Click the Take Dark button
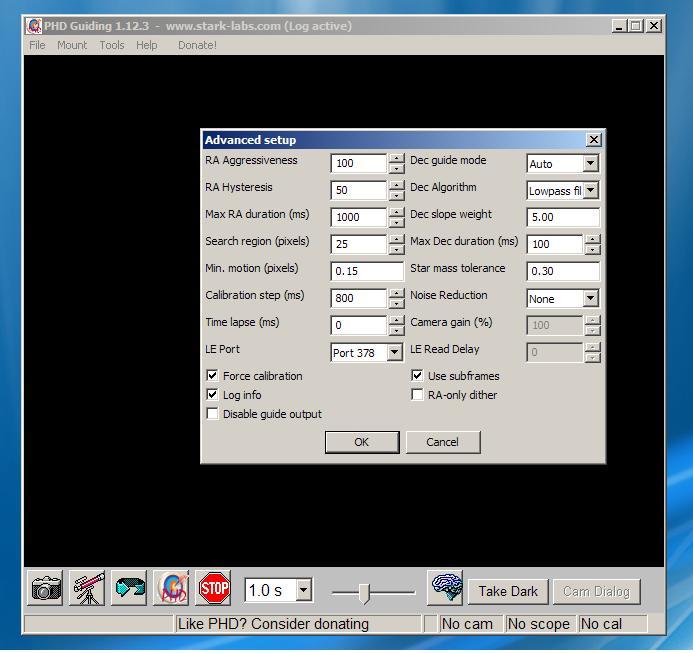Image resolution: width=693 pixels, height=653 pixels. (508, 591)
